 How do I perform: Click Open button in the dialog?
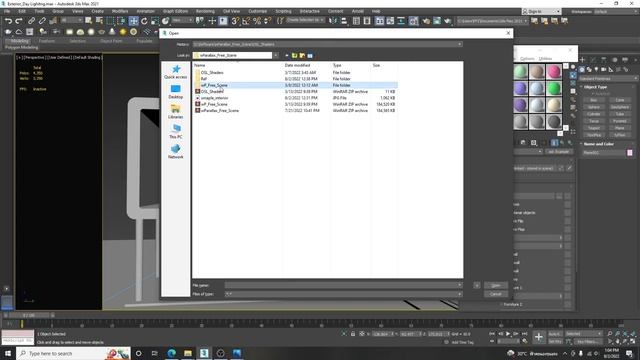[496, 285]
